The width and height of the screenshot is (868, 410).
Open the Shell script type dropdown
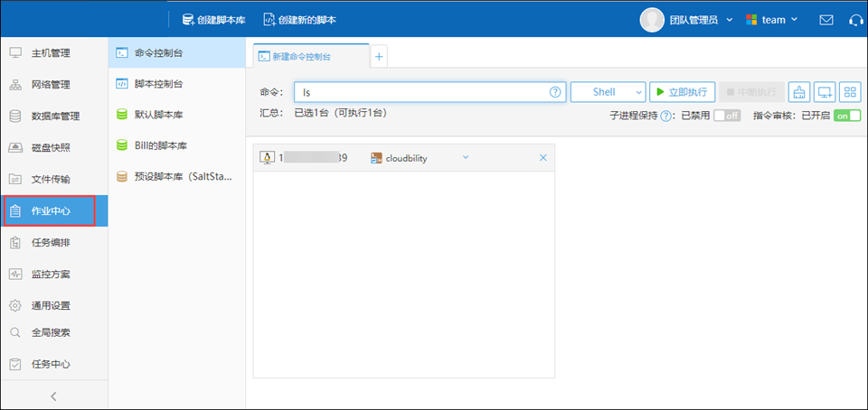(608, 92)
